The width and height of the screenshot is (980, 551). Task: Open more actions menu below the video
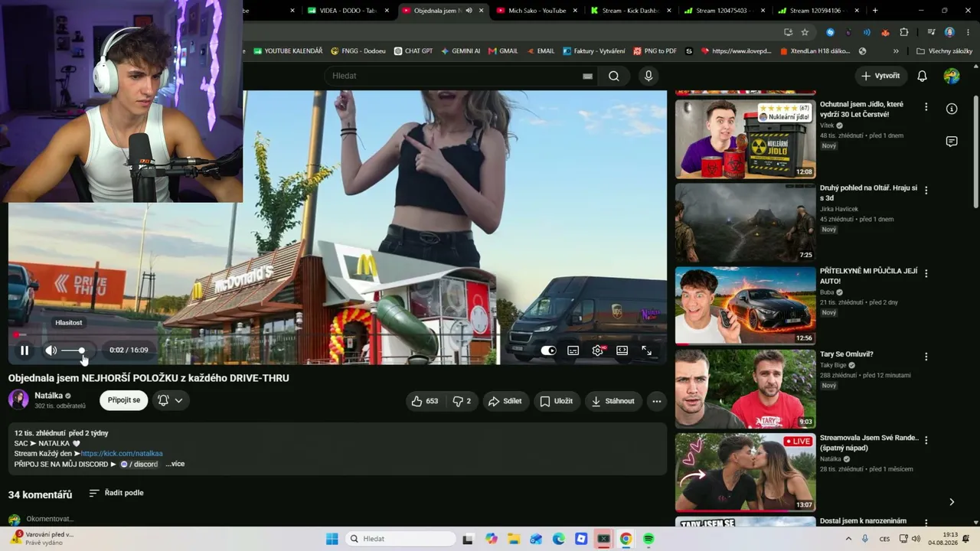tap(656, 401)
